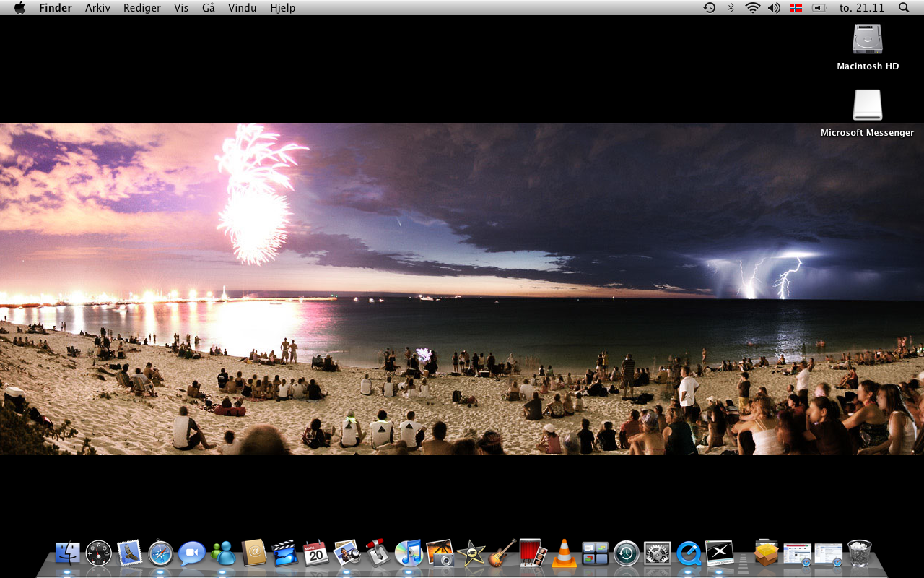
Task: Open the Rediger menu
Action: pos(142,8)
